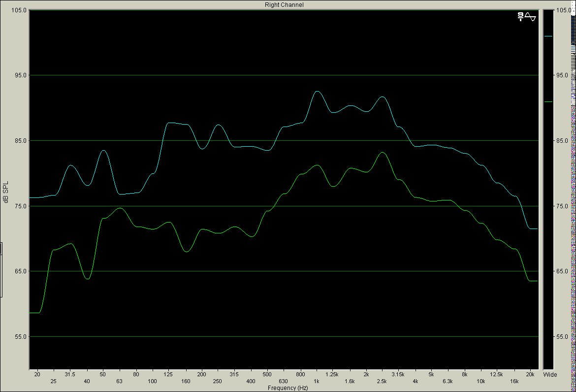576x392 pixels.
Task: Click the '12.5k' frequency axis label
Action: point(497,374)
